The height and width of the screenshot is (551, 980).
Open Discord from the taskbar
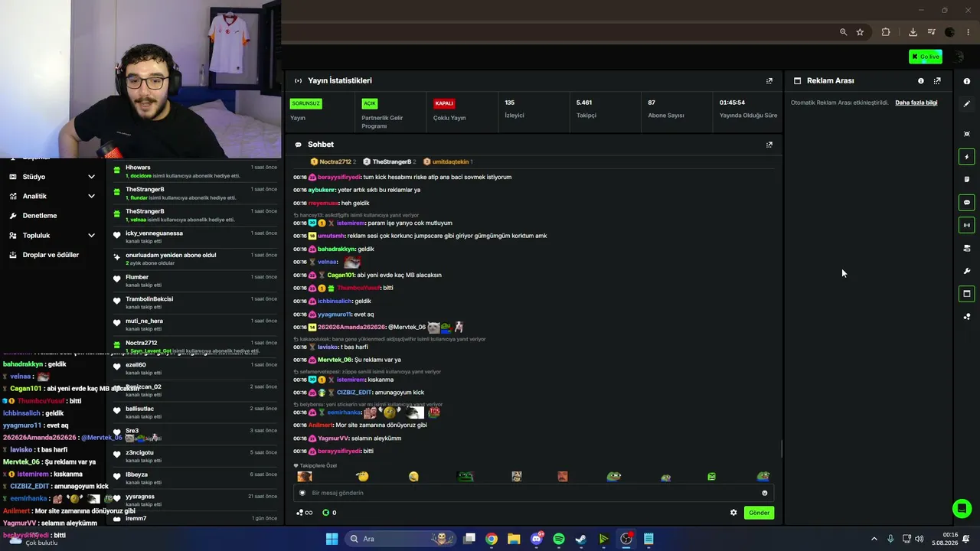(x=537, y=539)
